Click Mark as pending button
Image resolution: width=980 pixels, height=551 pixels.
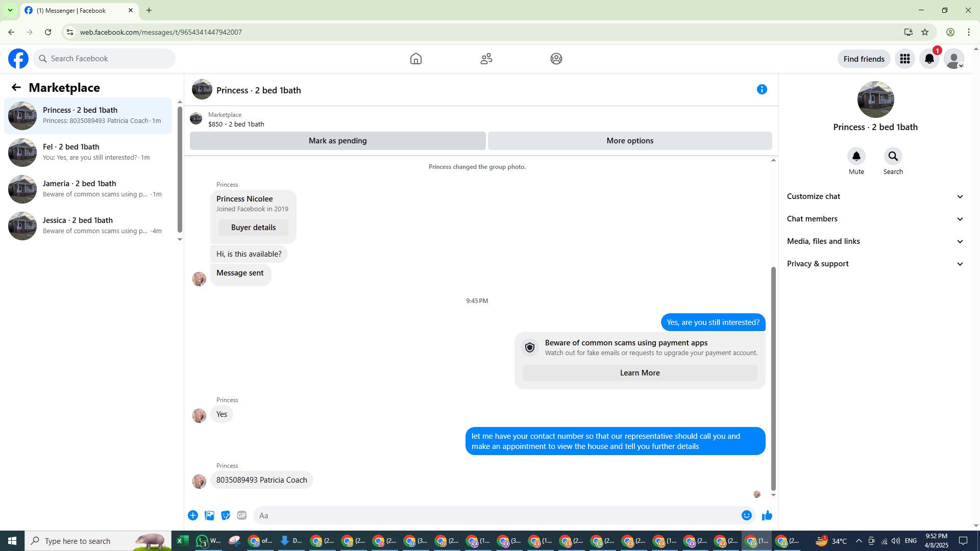[337, 141]
